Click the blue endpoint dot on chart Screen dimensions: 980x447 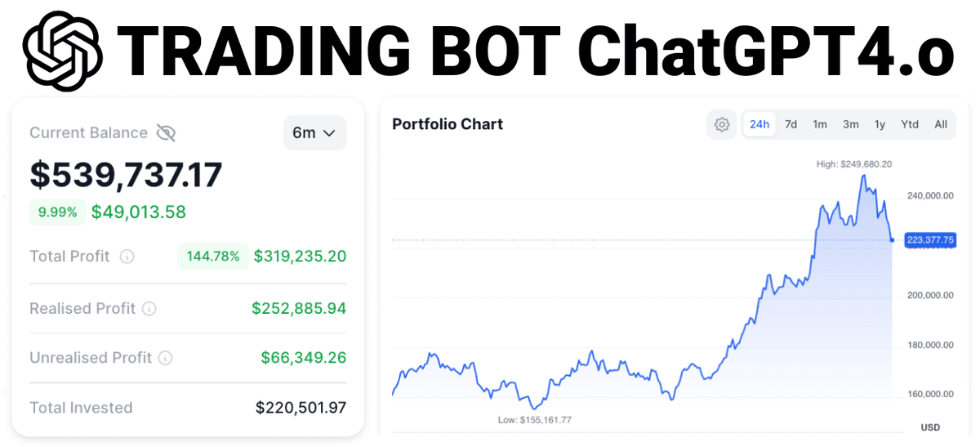tap(892, 240)
